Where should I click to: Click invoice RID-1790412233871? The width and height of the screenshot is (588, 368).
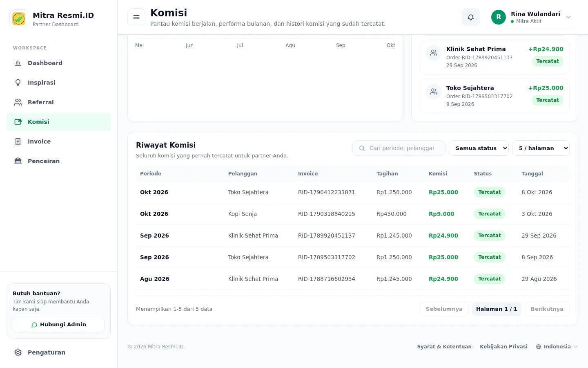327,192
